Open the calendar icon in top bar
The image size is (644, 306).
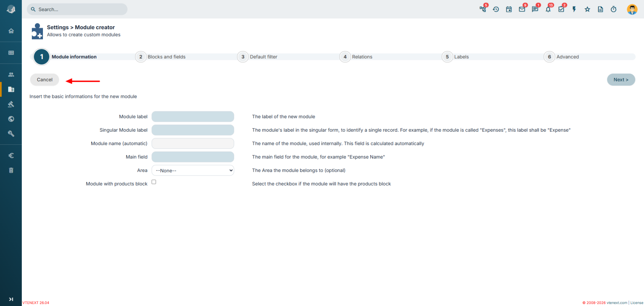pos(509,9)
